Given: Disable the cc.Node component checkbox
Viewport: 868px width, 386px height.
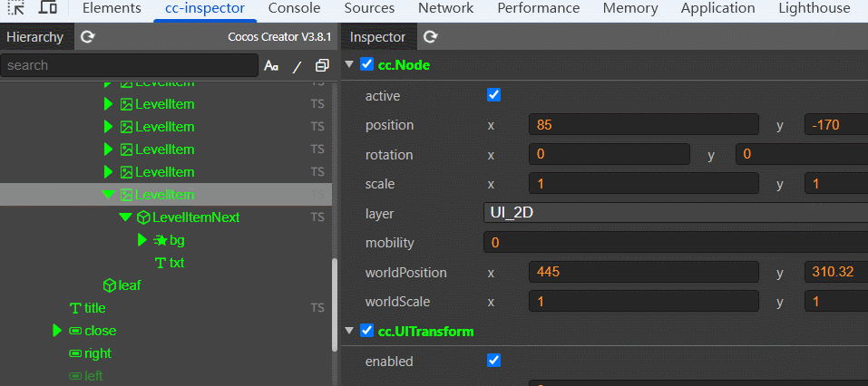Looking at the screenshot, I should click(366, 64).
